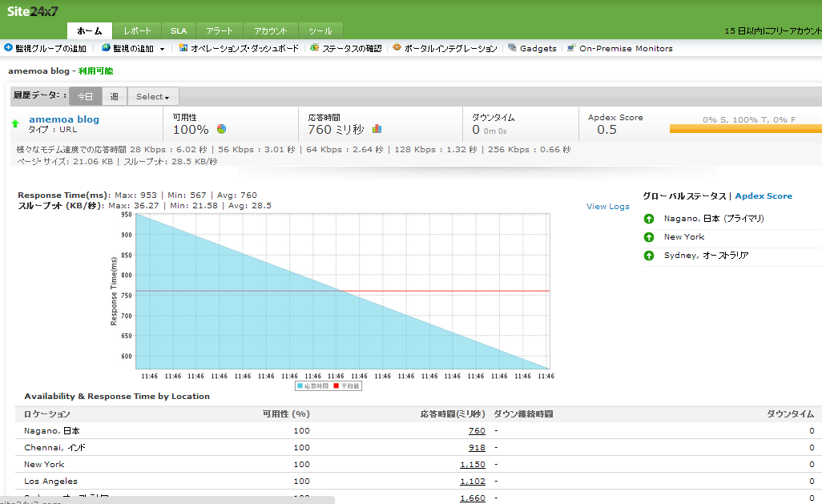822x504 pixels.
Task: Click the On-Premise Monitors icon
Action: [x=570, y=48]
